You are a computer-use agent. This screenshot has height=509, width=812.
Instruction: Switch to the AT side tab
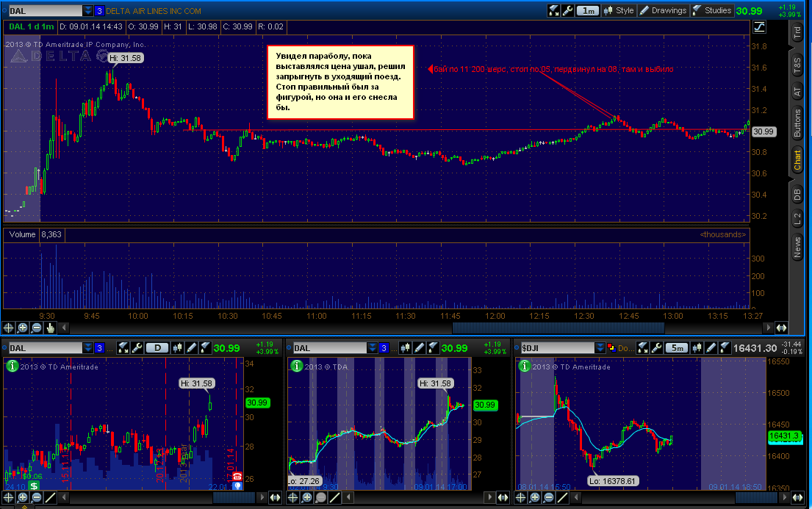point(797,92)
